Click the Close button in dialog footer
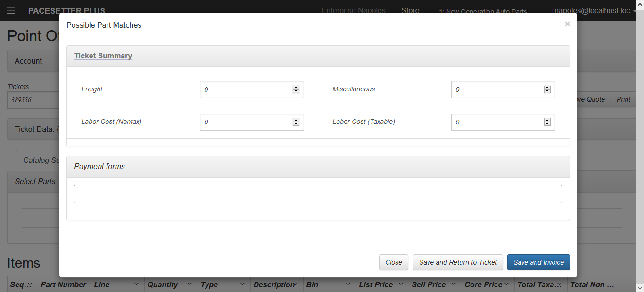Viewport: 644px width, 292px height. (x=393, y=262)
